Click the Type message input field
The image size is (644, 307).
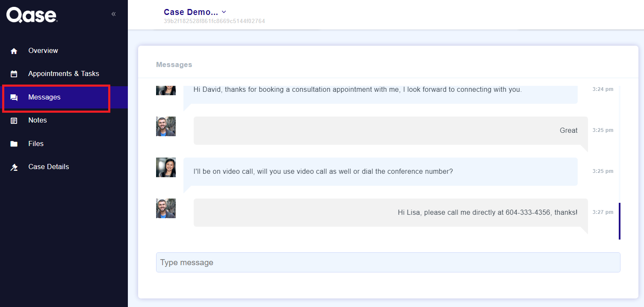[x=388, y=262]
